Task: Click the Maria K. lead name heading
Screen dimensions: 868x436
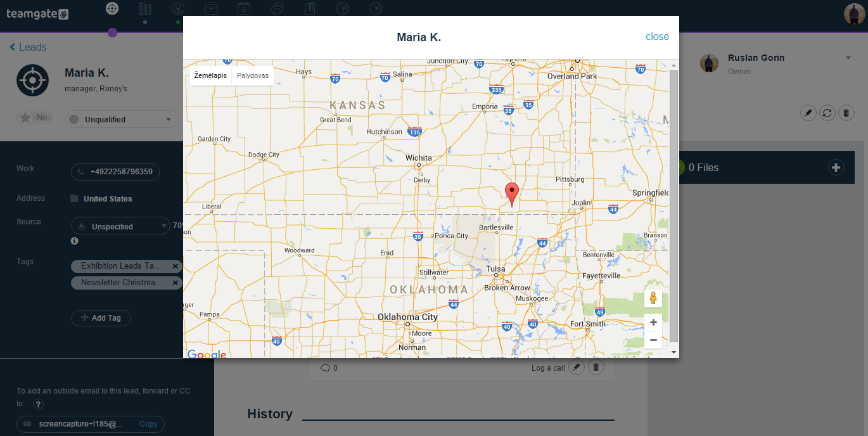Action: (87, 73)
